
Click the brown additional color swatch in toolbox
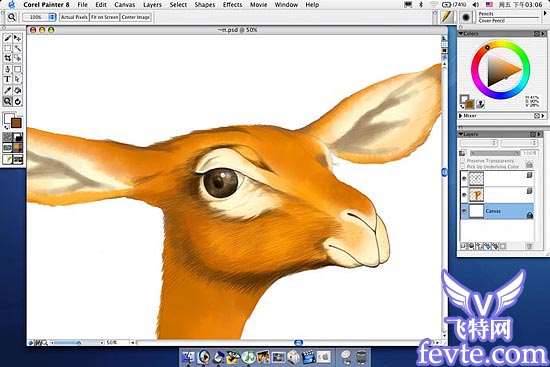pos(16,122)
